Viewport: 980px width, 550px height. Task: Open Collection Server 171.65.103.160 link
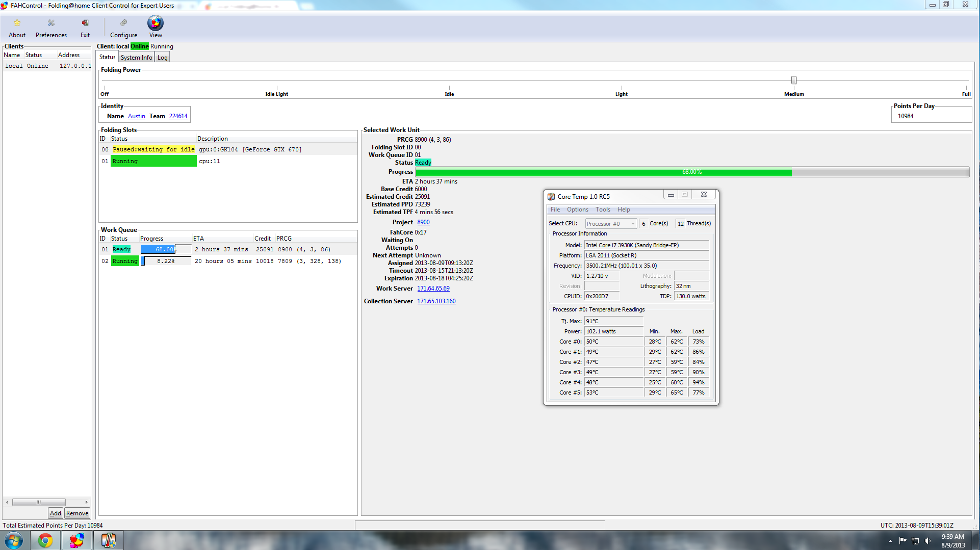tap(436, 301)
